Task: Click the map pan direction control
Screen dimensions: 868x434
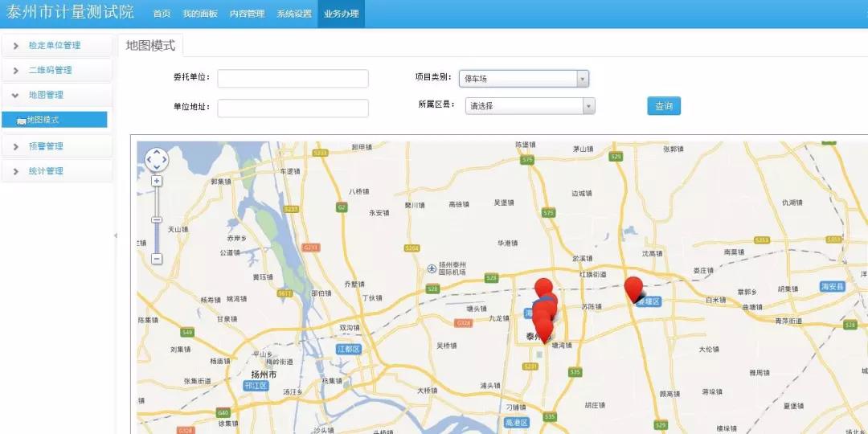Action: 156,160
